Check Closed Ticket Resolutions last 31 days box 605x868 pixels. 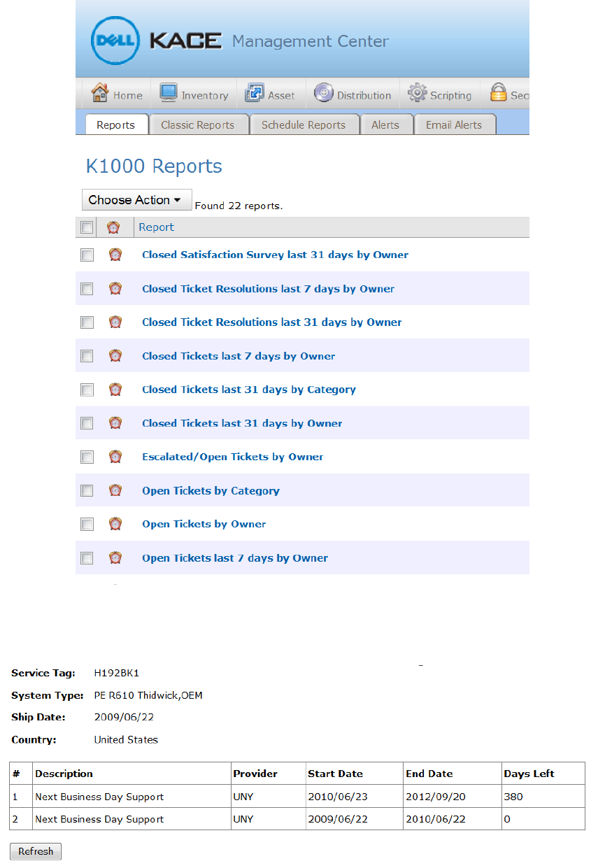click(x=87, y=322)
